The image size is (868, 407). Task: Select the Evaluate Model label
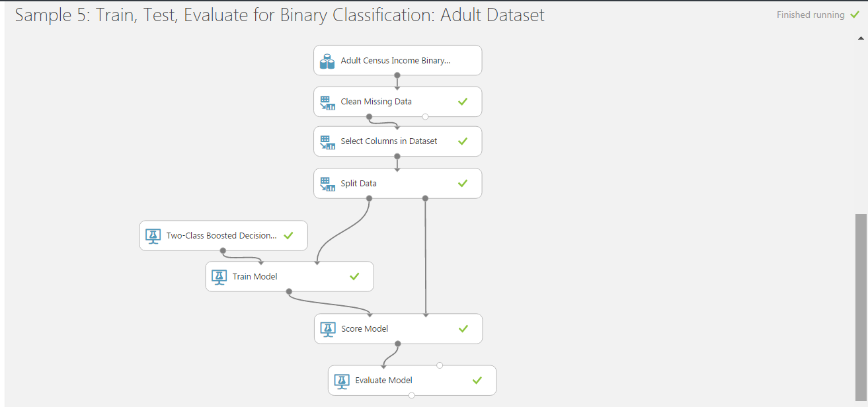pyautogui.click(x=383, y=380)
